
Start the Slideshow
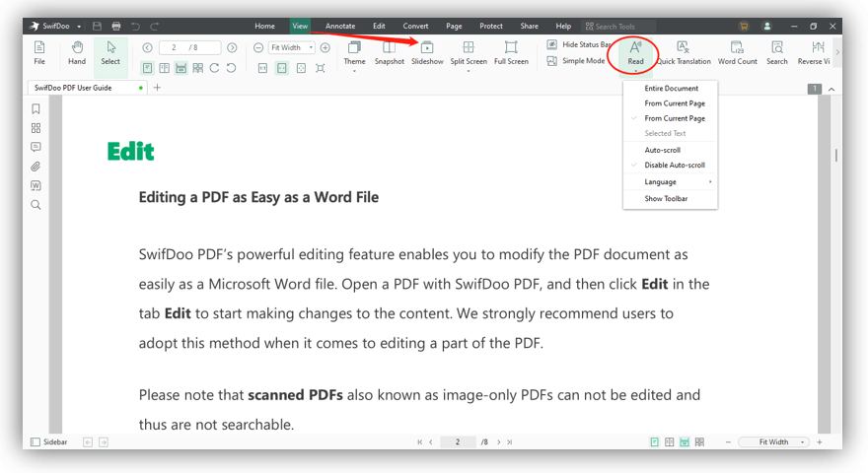(x=427, y=53)
